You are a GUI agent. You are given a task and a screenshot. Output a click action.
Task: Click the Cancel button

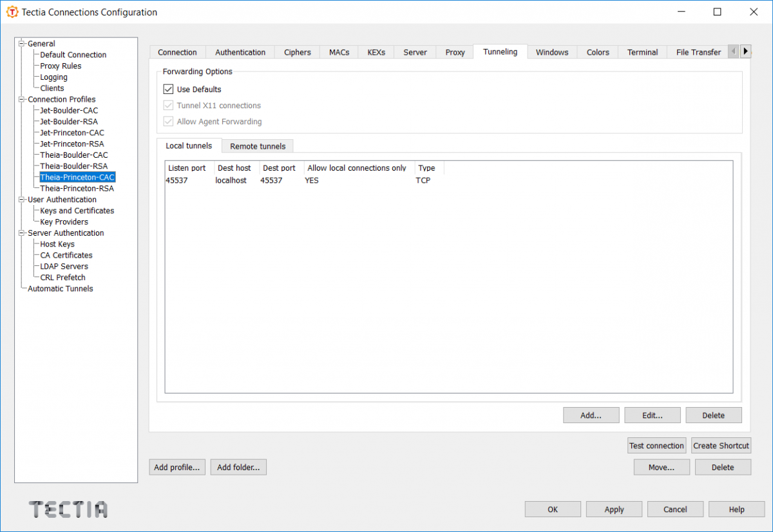coord(675,509)
